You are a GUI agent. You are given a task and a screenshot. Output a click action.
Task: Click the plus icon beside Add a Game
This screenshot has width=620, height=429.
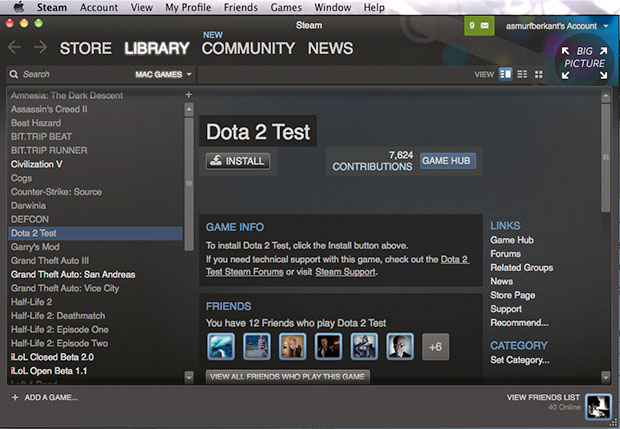[15, 397]
